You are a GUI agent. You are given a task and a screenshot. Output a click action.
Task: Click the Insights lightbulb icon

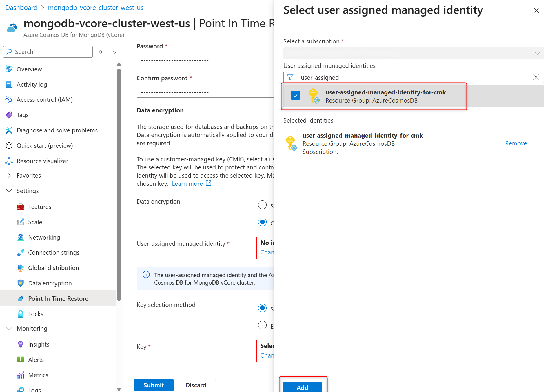tap(21, 344)
